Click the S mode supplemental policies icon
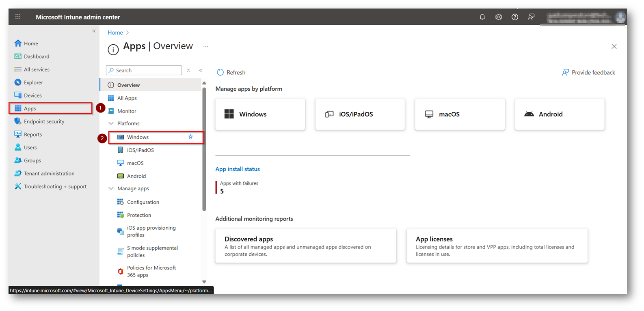Image resolution: width=644 pixels, height=311 pixels. pos(121,251)
